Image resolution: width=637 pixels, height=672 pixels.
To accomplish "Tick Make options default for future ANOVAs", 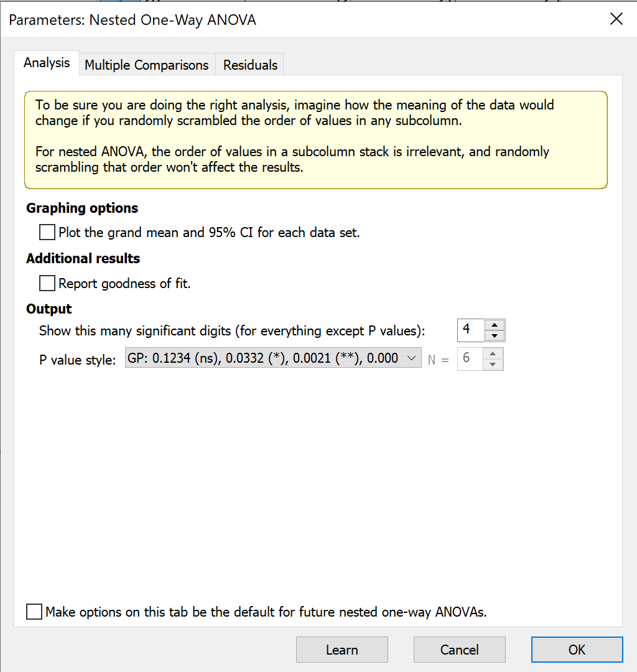I will click(35, 612).
